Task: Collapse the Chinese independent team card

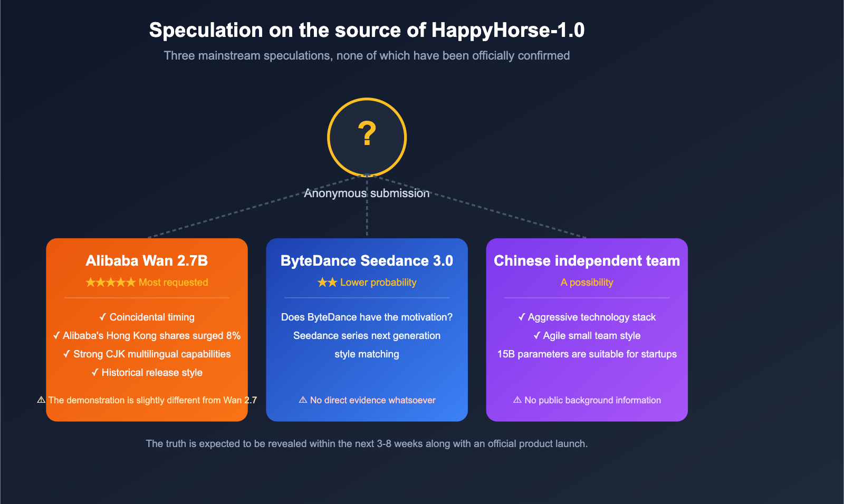Action: pyautogui.click(x=587, y=329)
